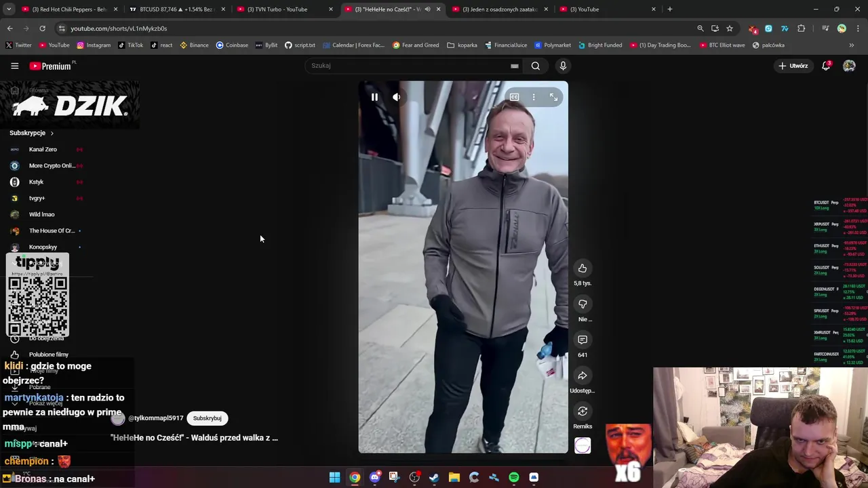
Task: Reload the current page
Action: [42, 28]
